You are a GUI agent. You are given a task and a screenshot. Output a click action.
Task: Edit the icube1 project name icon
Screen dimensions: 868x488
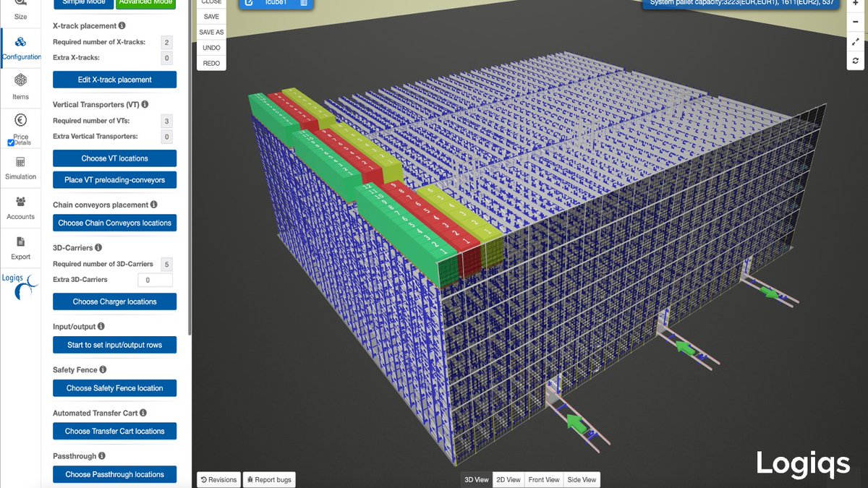(x=250, y=2)
